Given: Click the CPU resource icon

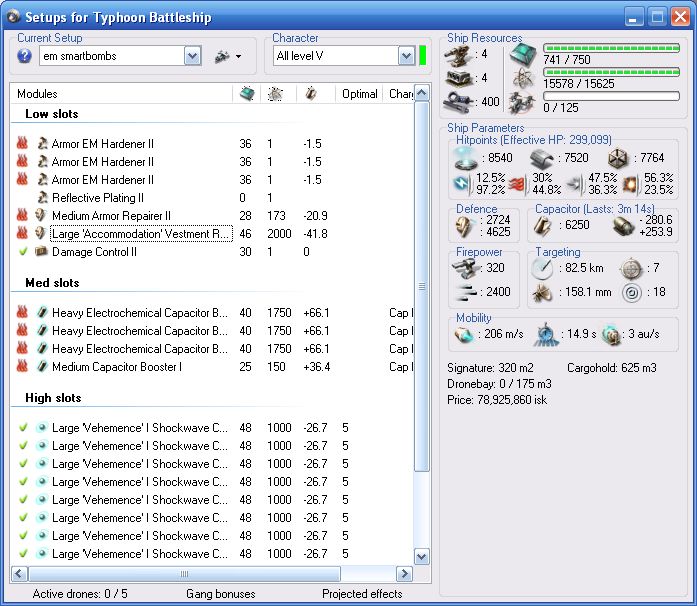Looking at the screenshot, I should pos(523,55).
